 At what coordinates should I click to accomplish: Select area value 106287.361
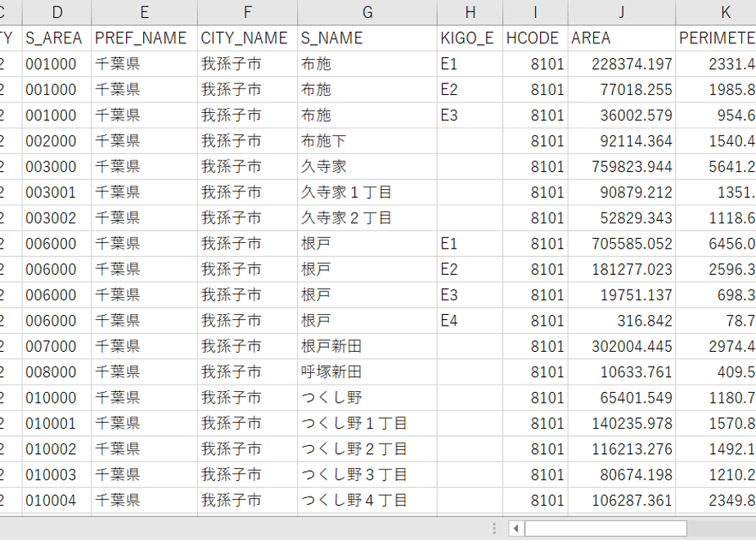click(x=622, y=500)
